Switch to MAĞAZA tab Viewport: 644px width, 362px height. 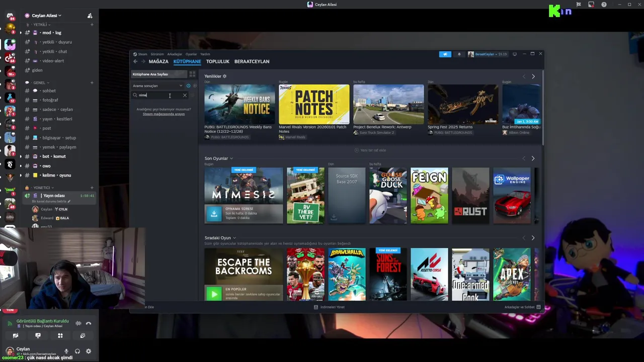158,61
